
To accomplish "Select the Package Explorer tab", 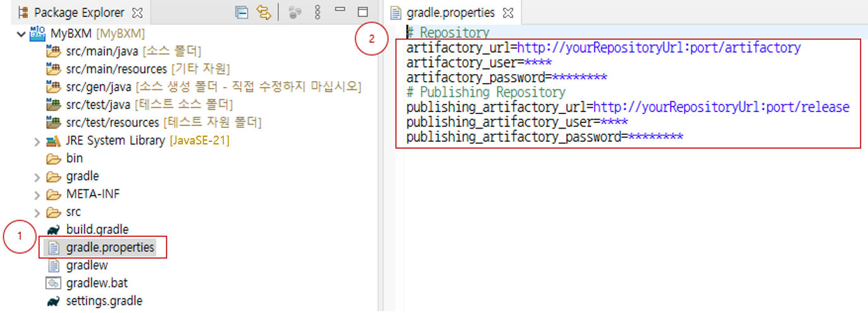I will [x=80, y=13].
